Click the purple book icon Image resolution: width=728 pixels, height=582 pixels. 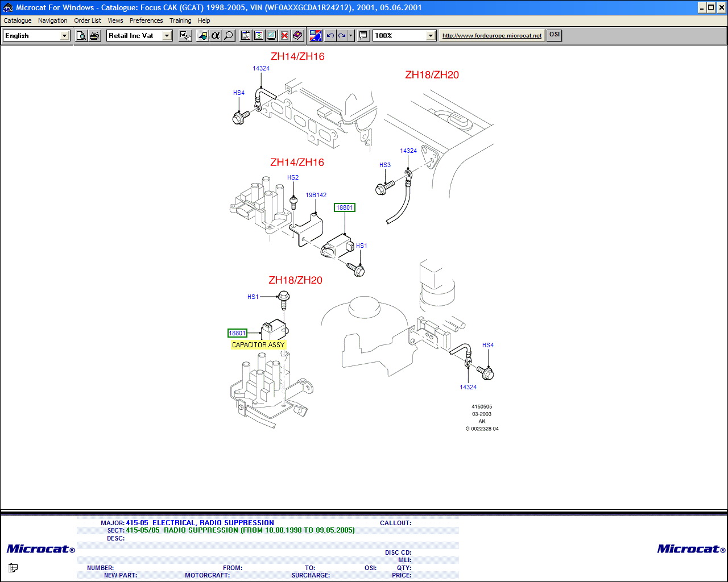[297, 36]
